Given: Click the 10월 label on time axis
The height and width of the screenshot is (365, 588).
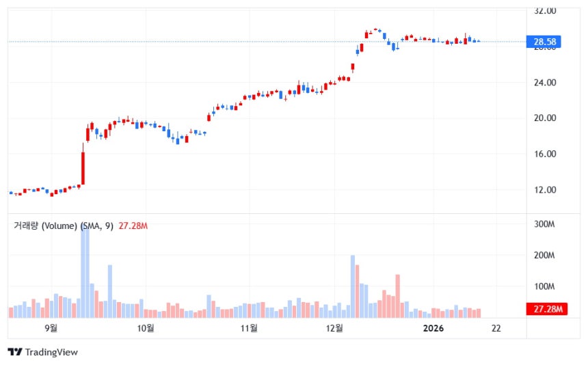Looking at the screenshot, I should click(146, 329).
